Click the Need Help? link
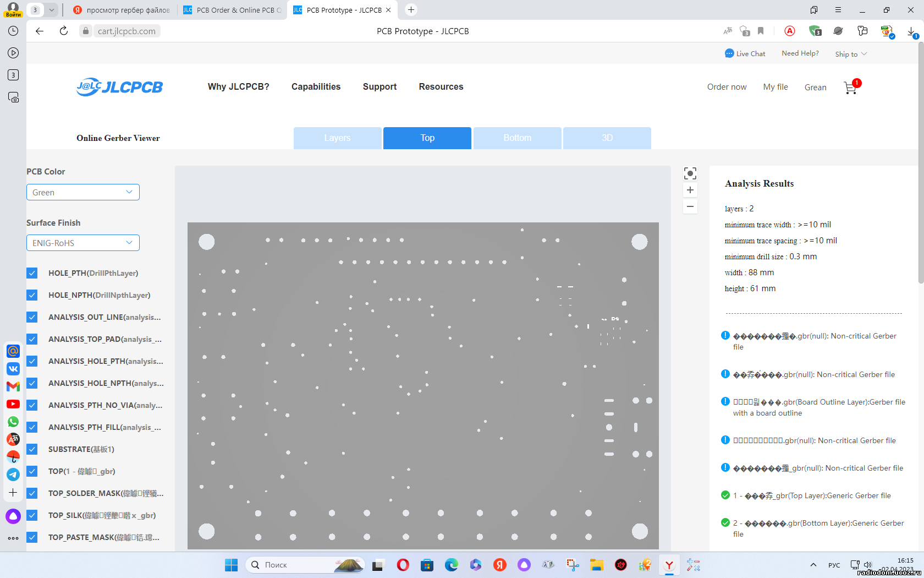This screenshot has width=924, height=578. (x=800, y=53)
